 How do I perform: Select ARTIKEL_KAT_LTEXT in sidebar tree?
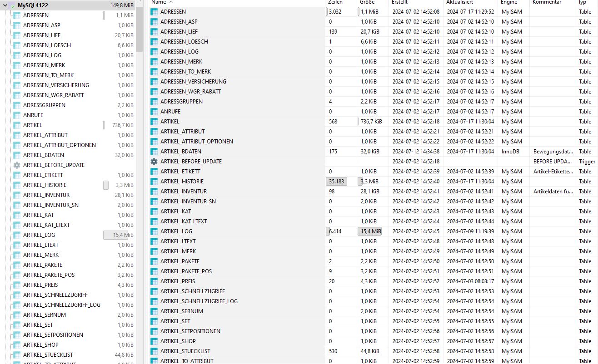(46, 225)
